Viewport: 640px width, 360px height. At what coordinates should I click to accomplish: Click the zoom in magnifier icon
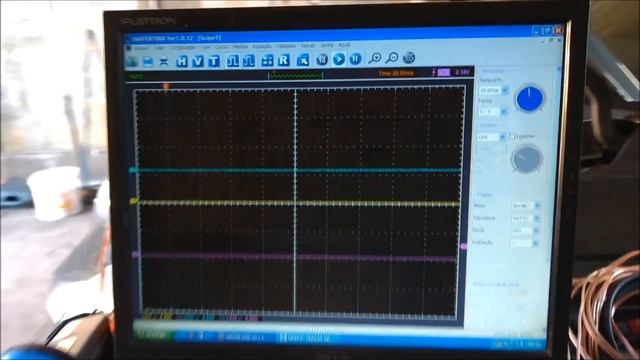[374, 58]
